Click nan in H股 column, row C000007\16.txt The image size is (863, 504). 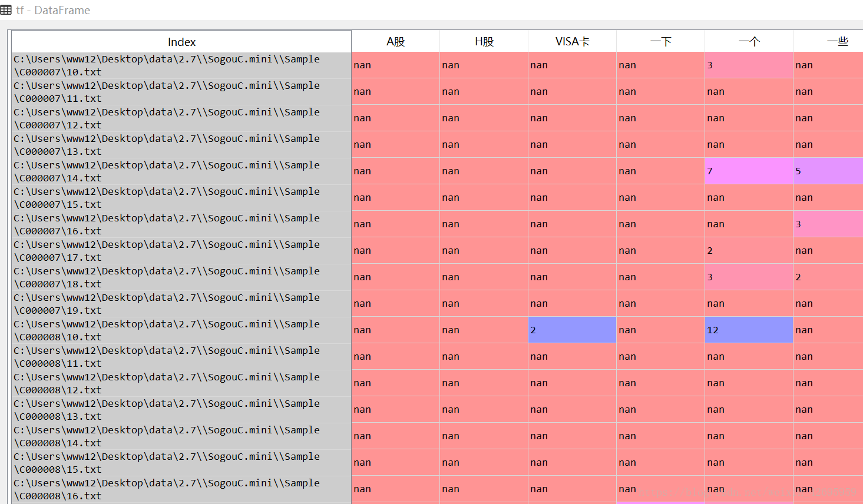(x=484, y=224)
